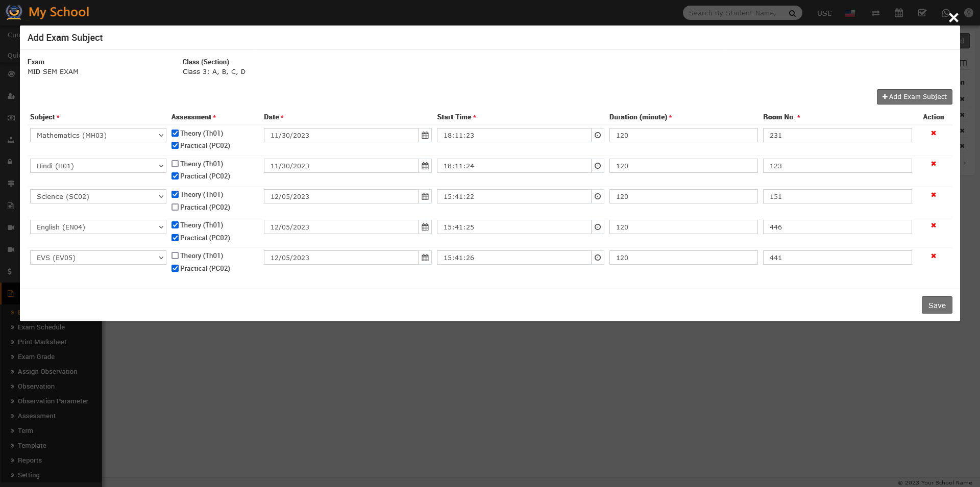Save the exam subject entries

click(x=937, y=305)
